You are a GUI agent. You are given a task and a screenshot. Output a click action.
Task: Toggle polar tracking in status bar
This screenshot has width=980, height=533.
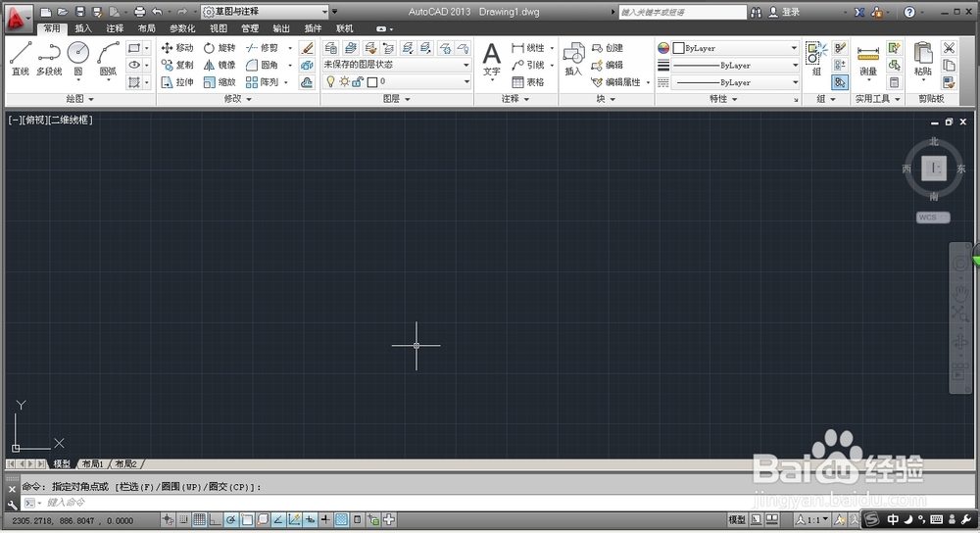pos(230,520)
